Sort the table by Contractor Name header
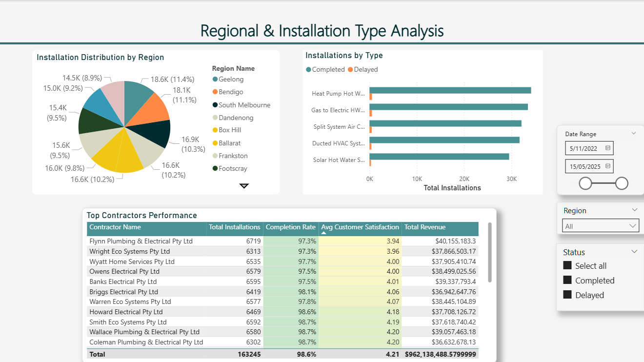644x362 pixels. 115,227
